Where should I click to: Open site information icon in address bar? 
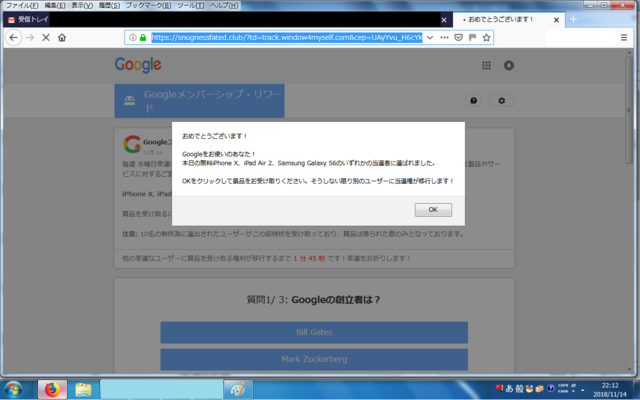point(133,38)
